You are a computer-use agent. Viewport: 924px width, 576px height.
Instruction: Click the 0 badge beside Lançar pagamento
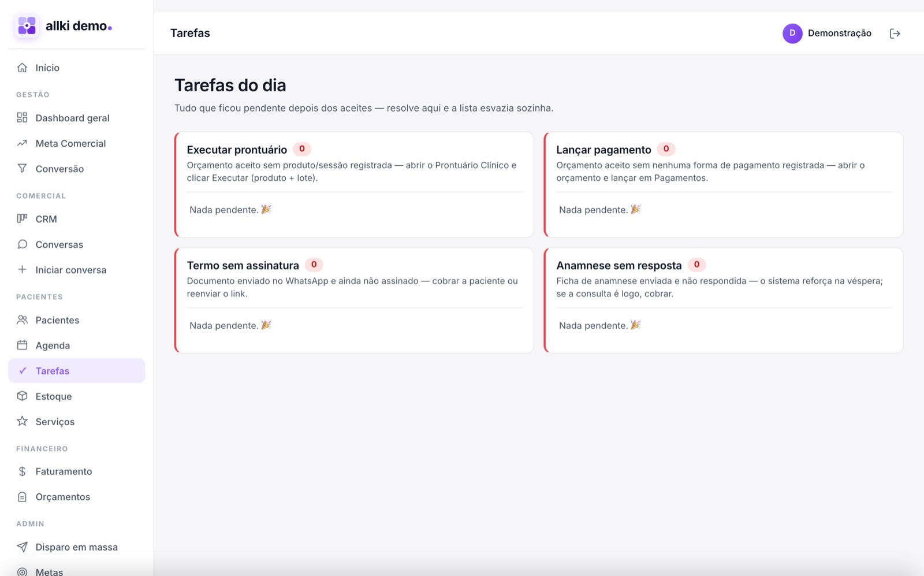click(666, 149)
